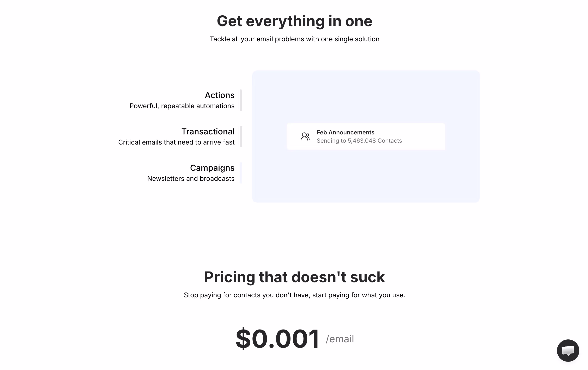Click the indicator bar beside Campaigns

click(x=241, y=173)
